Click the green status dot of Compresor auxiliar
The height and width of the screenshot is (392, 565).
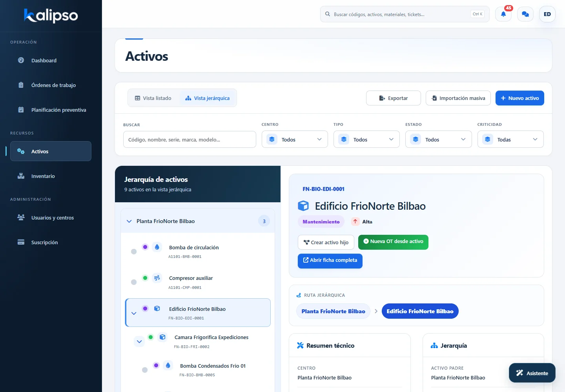[145, 278]
